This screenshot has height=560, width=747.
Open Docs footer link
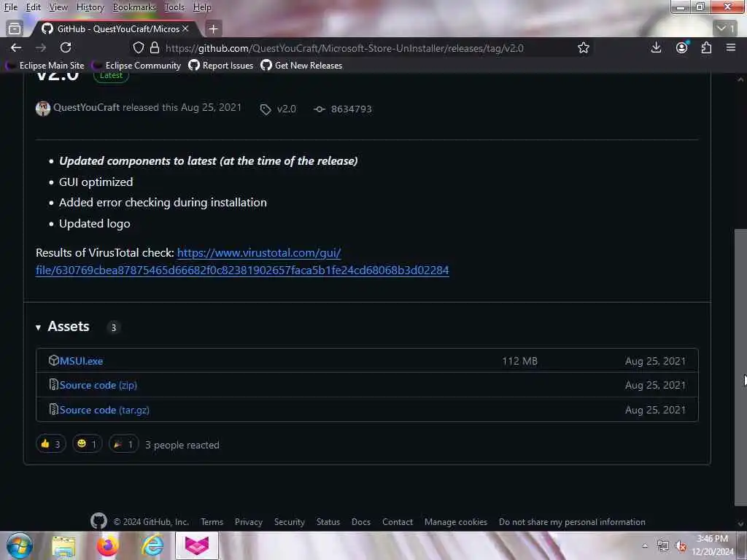tap(360, 522)
